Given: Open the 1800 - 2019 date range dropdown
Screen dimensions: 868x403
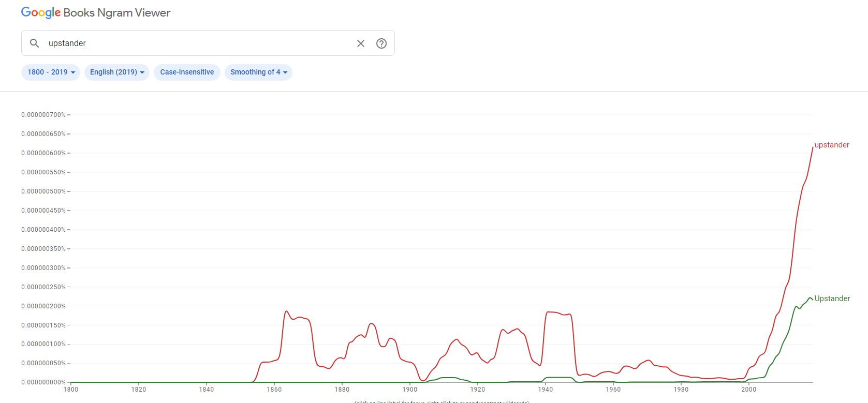Looking at the screenshot, I should point(51,72).
